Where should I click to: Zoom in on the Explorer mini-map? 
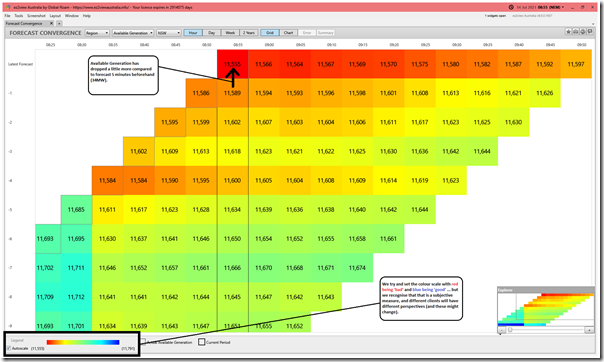coord(589,330)
